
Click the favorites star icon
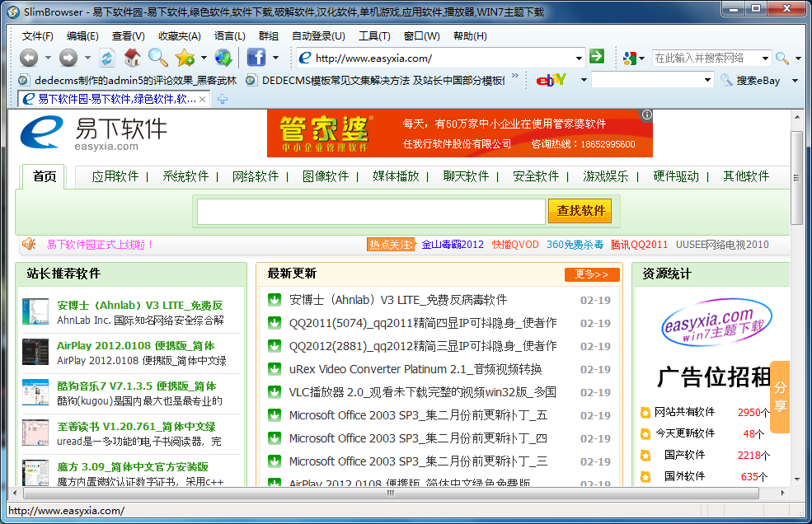184,58
